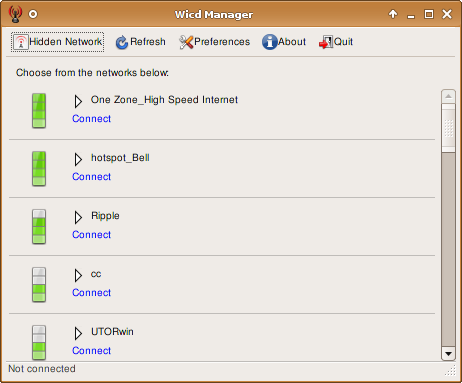Viewport: 462px width, 383px height.
Task: Click signal strength icon for Ripple
Action: pos(39,227)
